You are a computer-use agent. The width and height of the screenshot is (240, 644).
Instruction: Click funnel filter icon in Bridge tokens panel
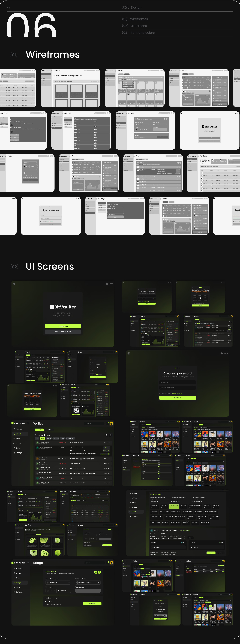click(x=99, y=572)
